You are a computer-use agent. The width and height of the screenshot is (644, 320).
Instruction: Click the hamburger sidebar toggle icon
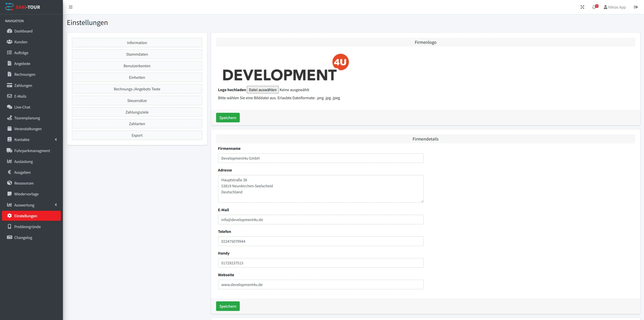pos(71,7)
